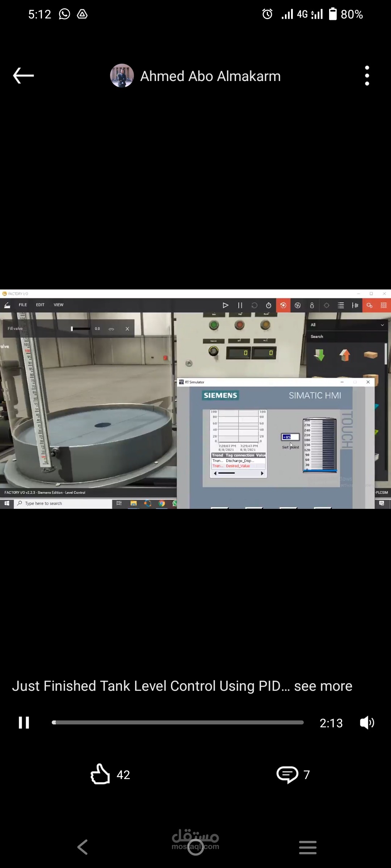
Task: Seek using the video progress bar
Action: 177,722
